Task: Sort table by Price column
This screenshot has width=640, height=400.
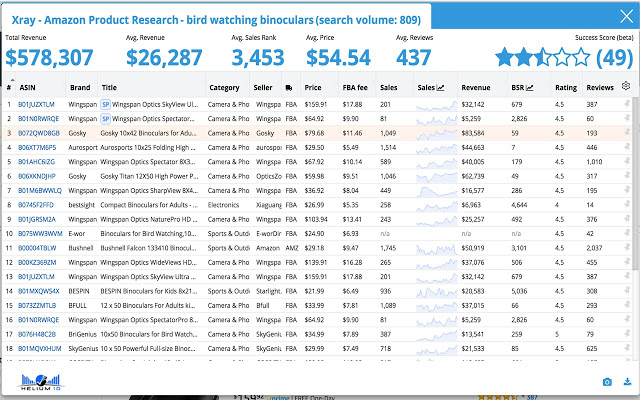Action: (313, 87)
